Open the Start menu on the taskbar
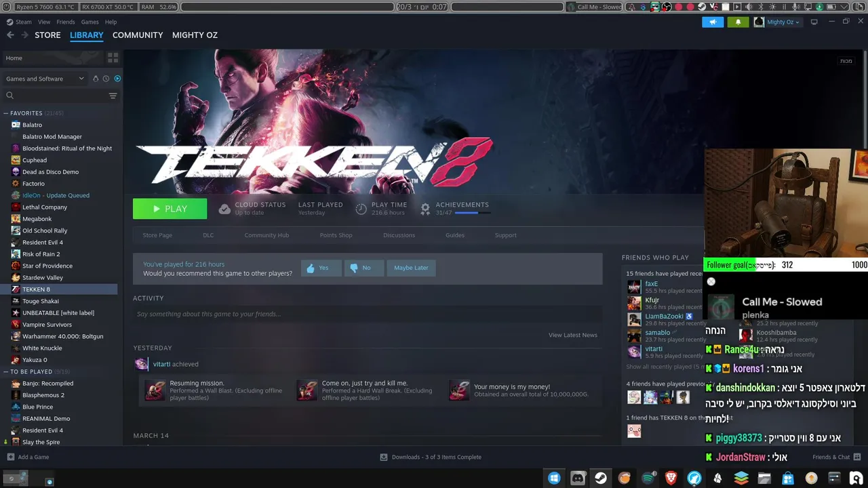Viewport: 868px width, 488px height. coord(554,478)
